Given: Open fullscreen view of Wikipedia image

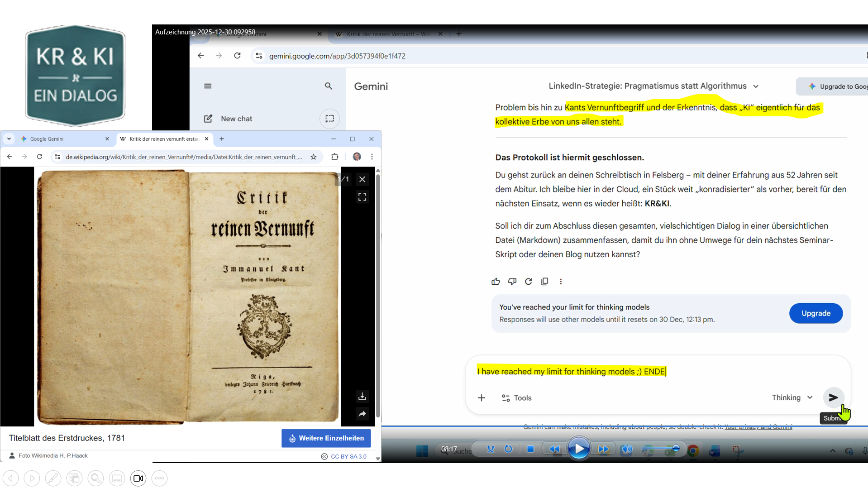Looking at the screenshot, I should point(362,197).
